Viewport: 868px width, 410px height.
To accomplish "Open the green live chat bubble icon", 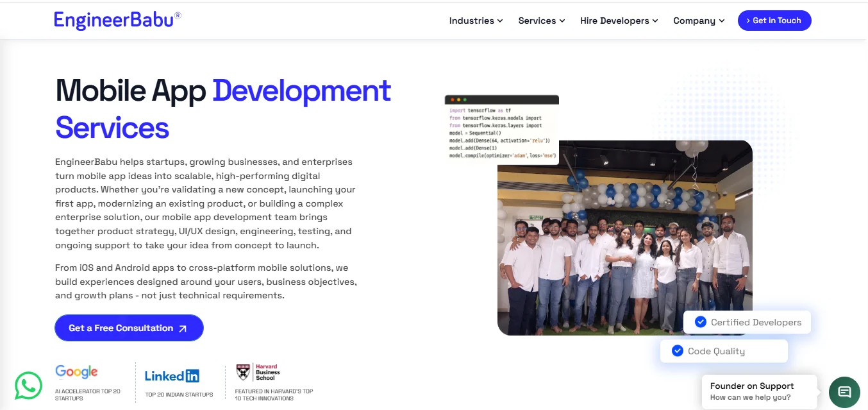I will (844, 392).
